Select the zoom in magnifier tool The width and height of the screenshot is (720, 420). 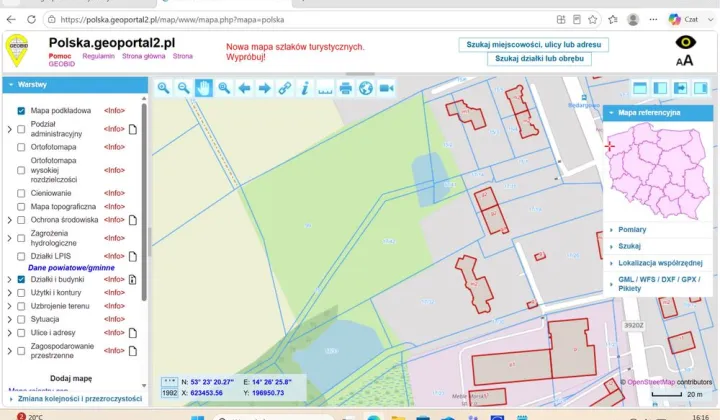pyautogui.click(x=163, y=88)
